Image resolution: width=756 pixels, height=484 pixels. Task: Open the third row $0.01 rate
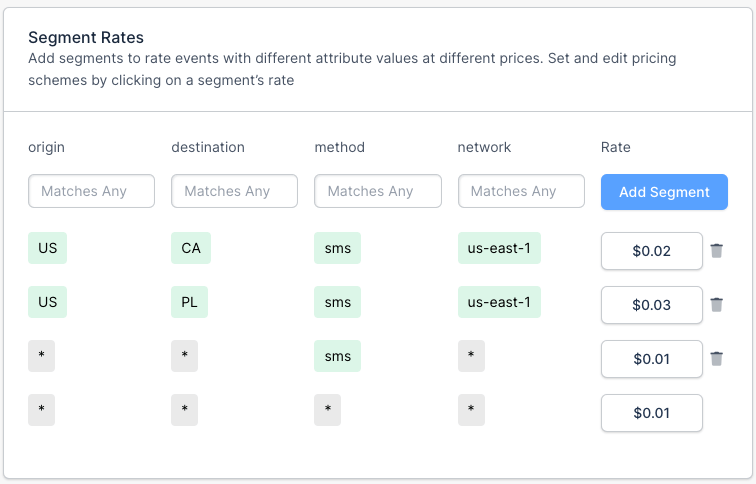651,359
